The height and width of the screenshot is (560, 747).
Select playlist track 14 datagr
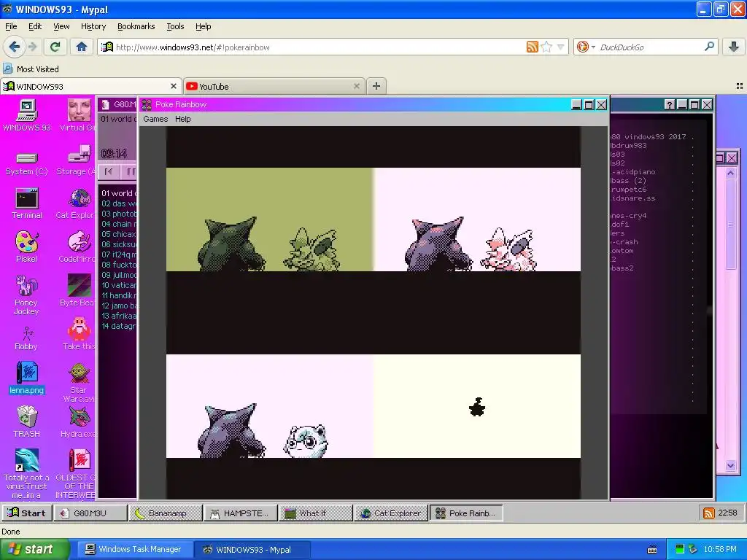(119, 326)
